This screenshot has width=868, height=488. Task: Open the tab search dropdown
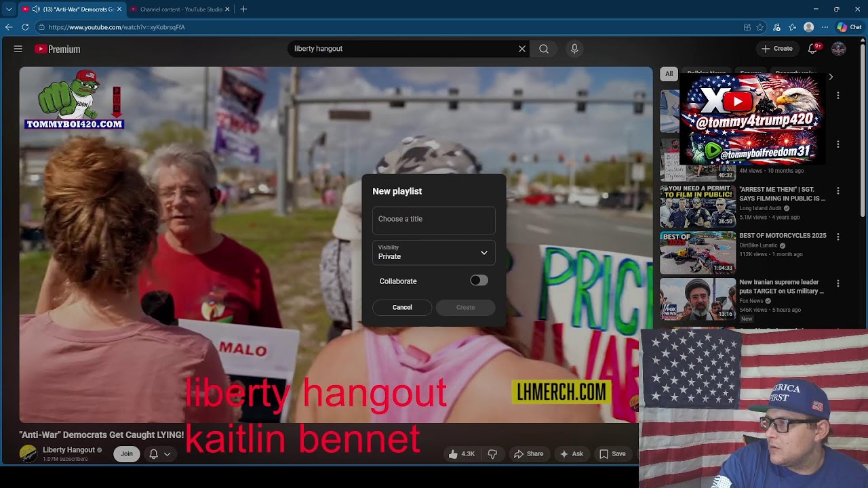pyautogui.click(x=9, y=9)
